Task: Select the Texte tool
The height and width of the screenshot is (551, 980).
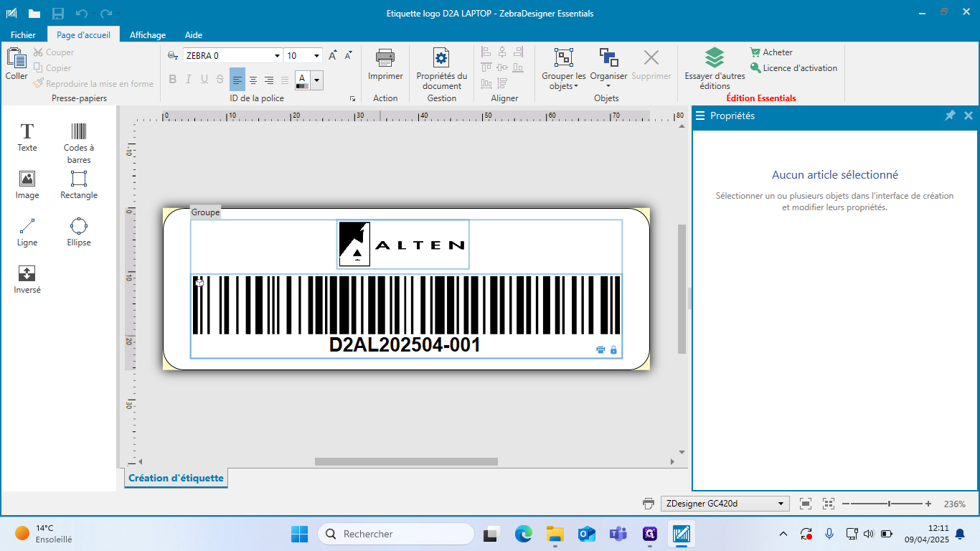Action: tap(27, 137)
